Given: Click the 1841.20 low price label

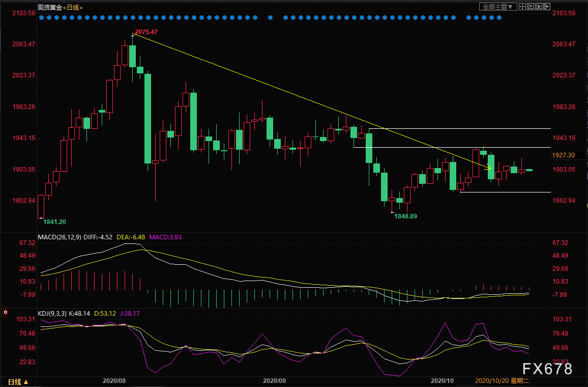Looking at the screenshot, I should pos(55,222).
